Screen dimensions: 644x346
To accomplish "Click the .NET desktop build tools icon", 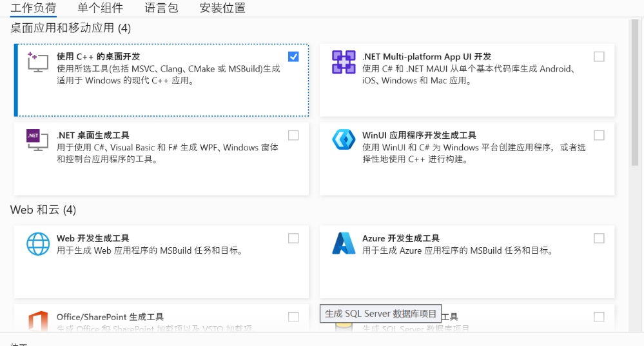I will point(37,140).
